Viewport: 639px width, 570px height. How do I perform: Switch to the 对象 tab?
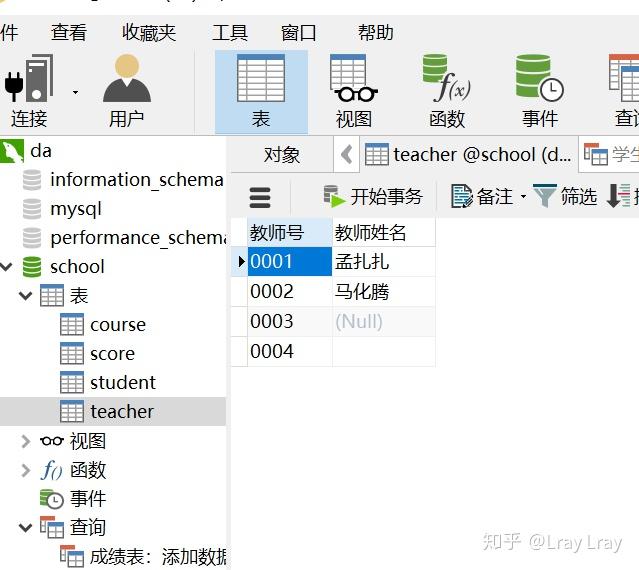coord(282,155)
